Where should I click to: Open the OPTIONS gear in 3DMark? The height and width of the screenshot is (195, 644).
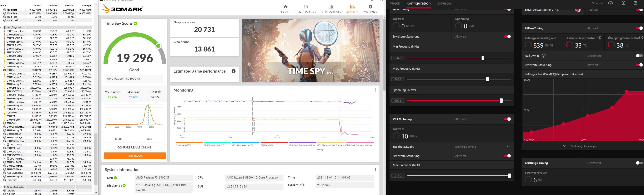coord(370,7)
